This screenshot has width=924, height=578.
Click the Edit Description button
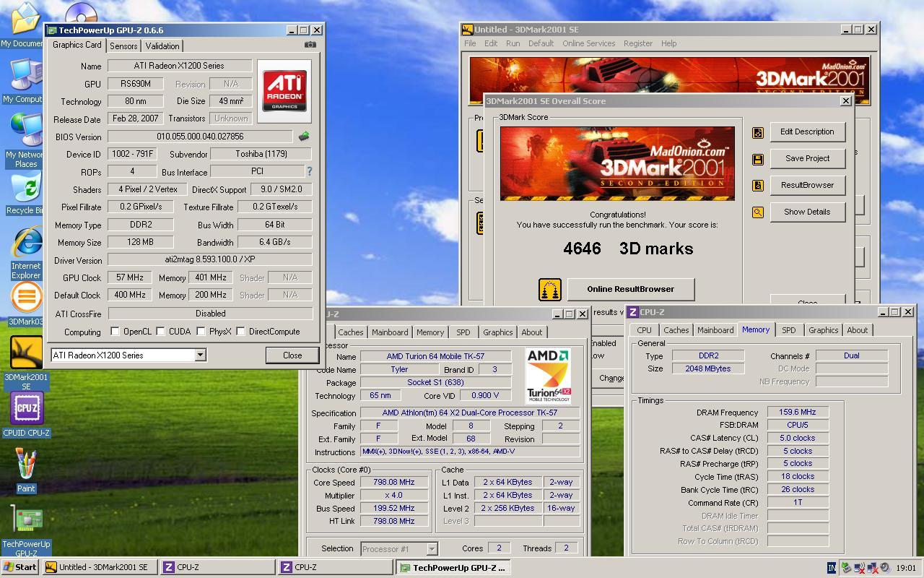(807, 132)
